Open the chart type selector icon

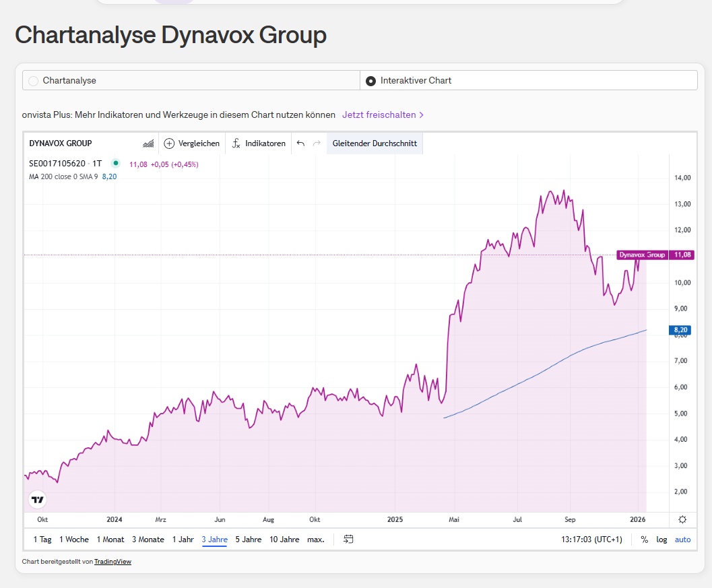(x=148, y=143)
